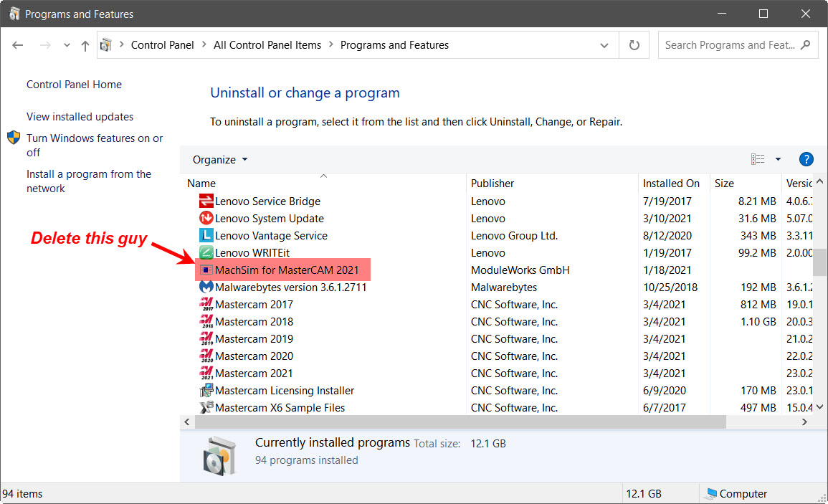Expand the view options dropdown arrow
Screen dimensions: 828x504
point(778,159)
